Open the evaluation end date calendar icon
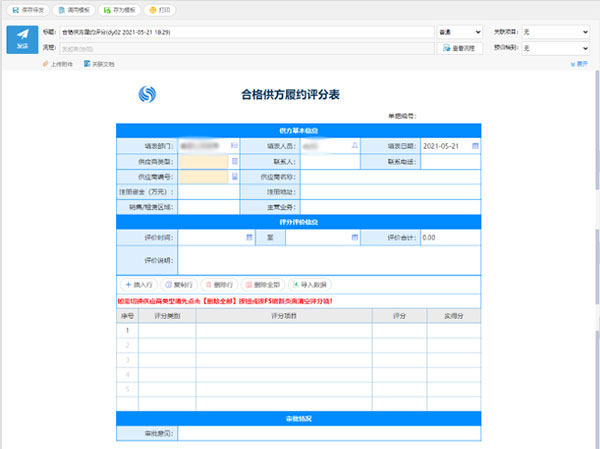This screenshot has height=449, width=600. [x=355, y=237]
